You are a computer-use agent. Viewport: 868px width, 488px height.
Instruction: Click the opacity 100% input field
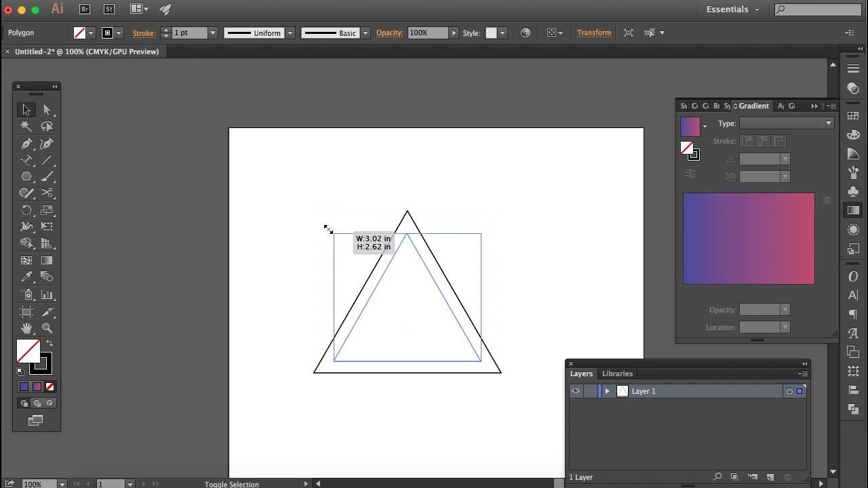[428, 33]
